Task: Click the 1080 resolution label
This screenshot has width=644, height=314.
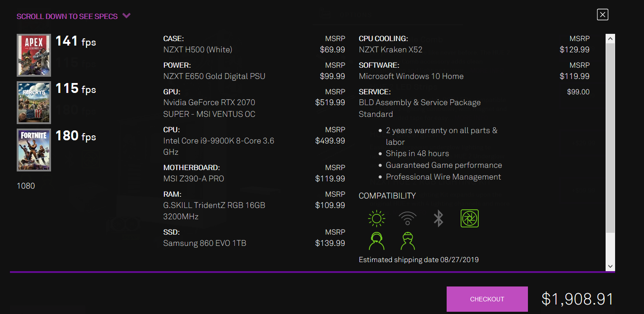Action: pyautogui.click(x=26, y=186)
